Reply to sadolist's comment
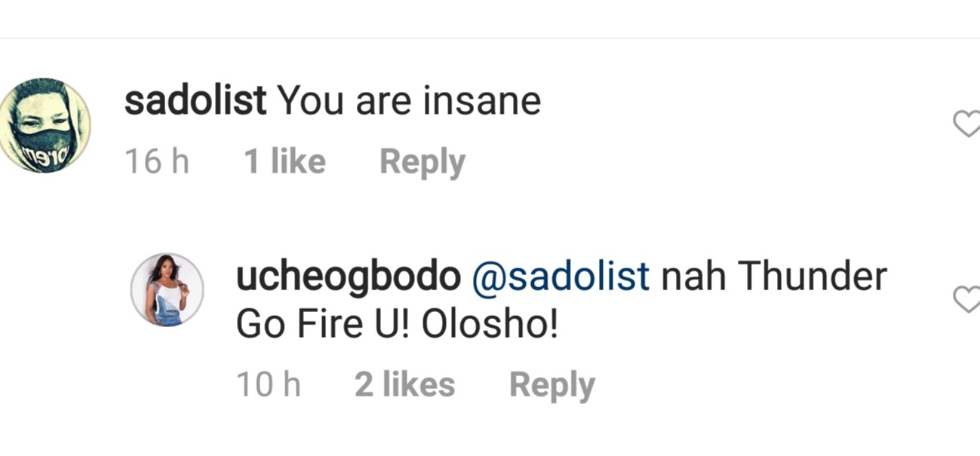Screen dimensions: 980x456 pyautogui.click(x=422, y=160)
